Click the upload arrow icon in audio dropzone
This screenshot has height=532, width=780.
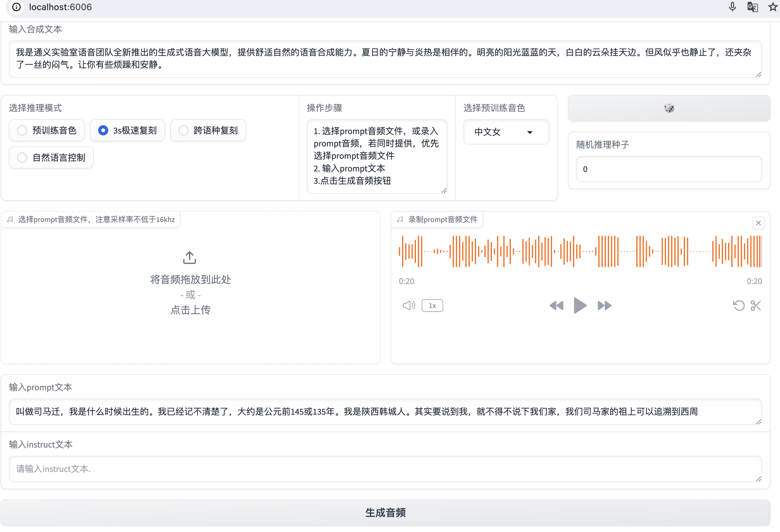pos(190,257)
